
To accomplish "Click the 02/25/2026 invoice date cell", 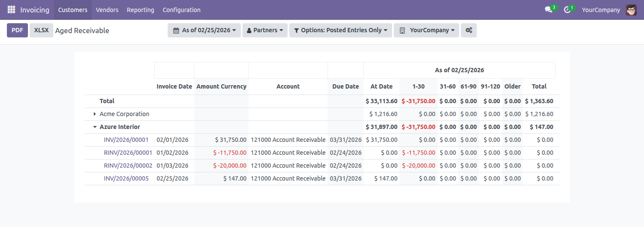I will click(x=172, y=178).
